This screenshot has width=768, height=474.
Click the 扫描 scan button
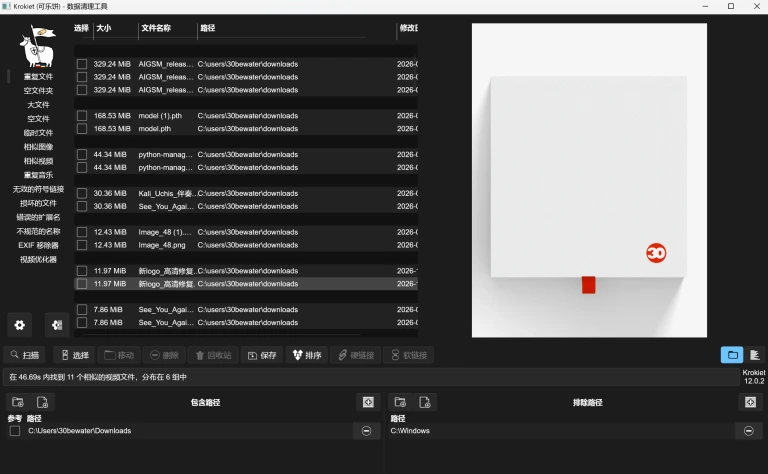tap(24, 355)
